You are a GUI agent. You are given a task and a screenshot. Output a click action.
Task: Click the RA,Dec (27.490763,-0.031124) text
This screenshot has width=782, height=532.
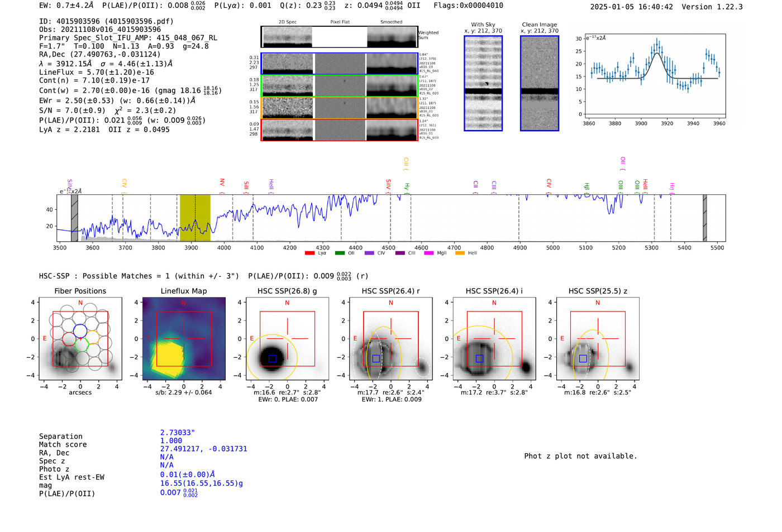pyautogui.click(x=99, y=54)
